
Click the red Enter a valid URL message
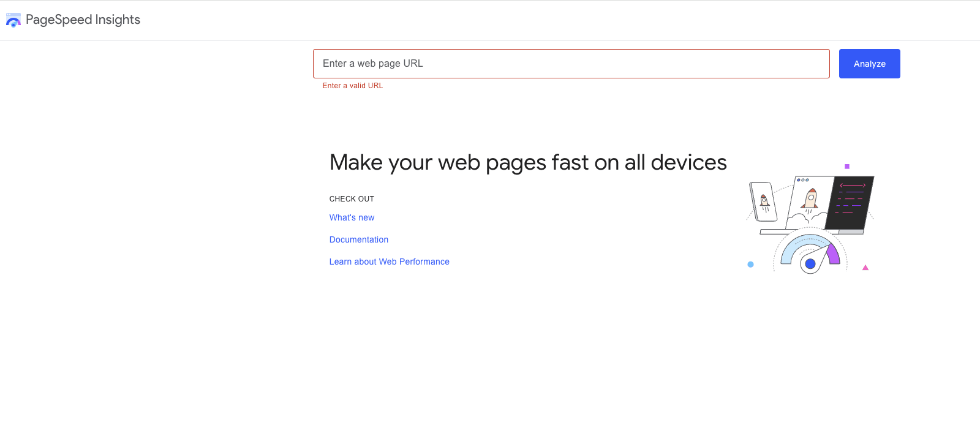[x=352, y=86]
